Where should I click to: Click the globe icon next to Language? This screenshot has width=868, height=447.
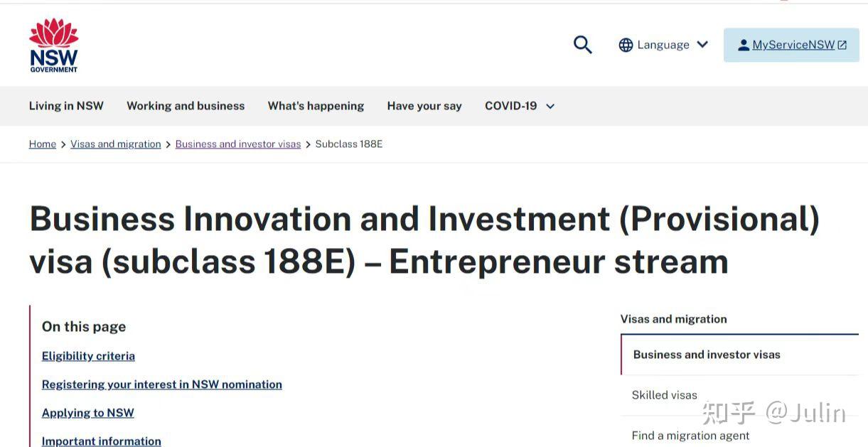click(x=626, y=44)
